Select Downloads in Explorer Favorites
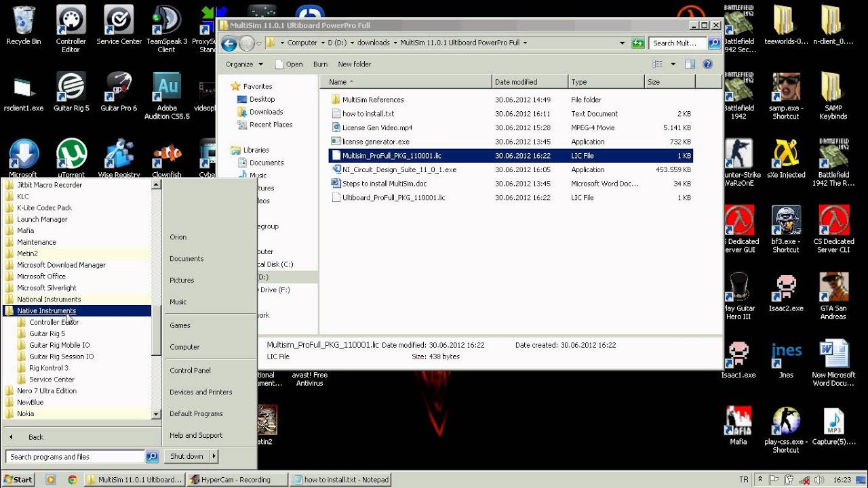This screenshot has width=868, height=488. coord(266,112)
